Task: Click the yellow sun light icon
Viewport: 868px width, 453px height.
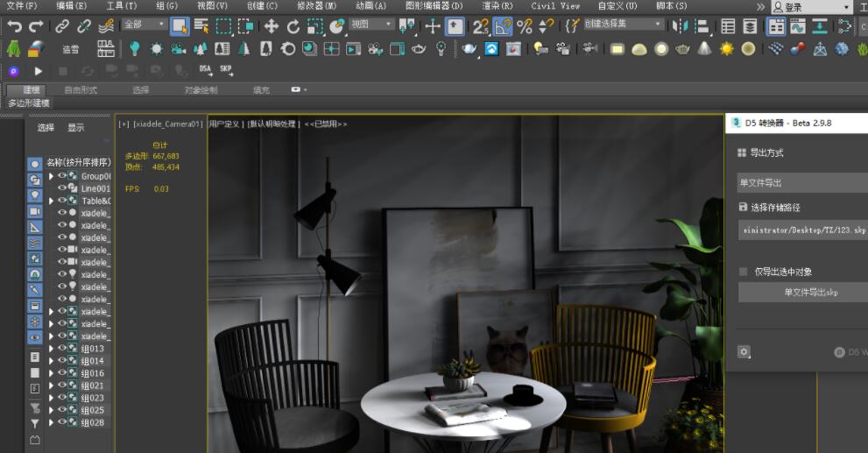Action: pos(727,49)
